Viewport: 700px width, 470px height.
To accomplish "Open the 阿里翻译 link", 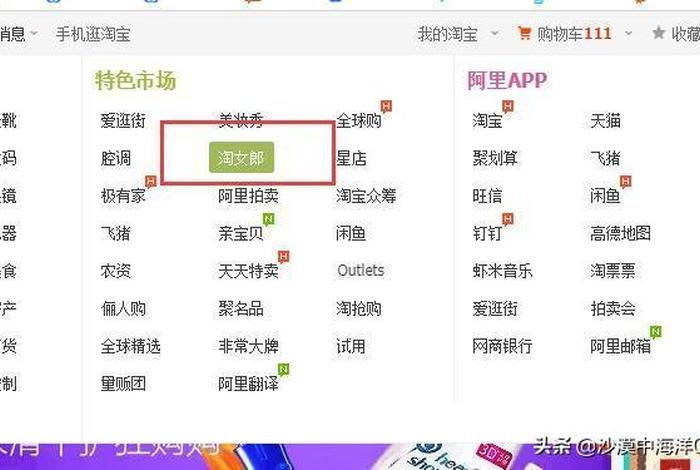I will point(249,383).
